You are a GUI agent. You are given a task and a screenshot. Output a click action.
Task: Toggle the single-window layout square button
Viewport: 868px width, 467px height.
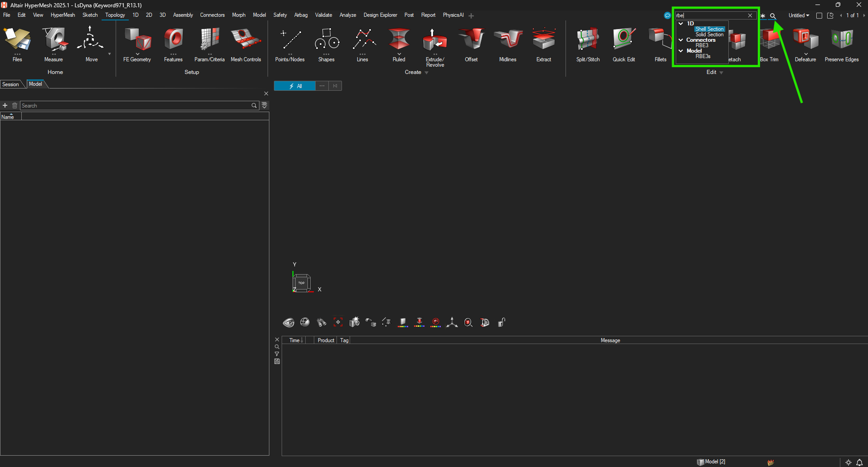tap(819, 15)
